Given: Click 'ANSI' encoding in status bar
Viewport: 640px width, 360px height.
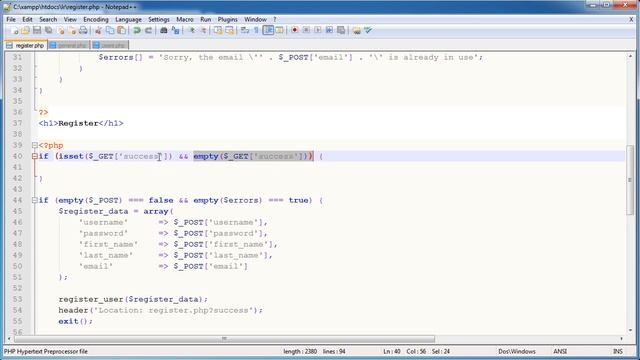Looking at the screenshot, I should pos(560,351).
